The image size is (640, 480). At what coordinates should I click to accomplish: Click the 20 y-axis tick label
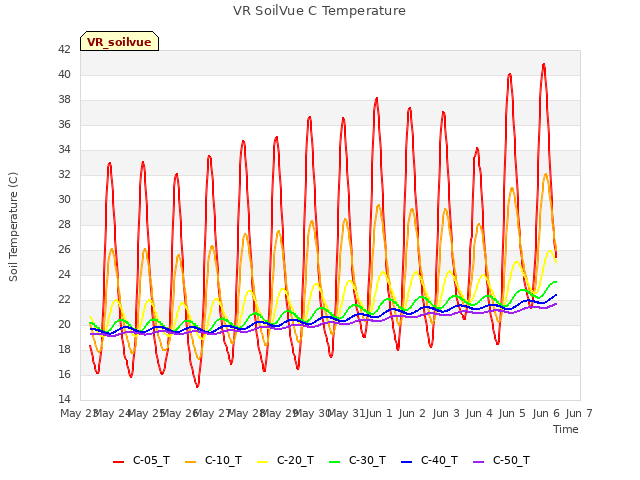(64, 324)
